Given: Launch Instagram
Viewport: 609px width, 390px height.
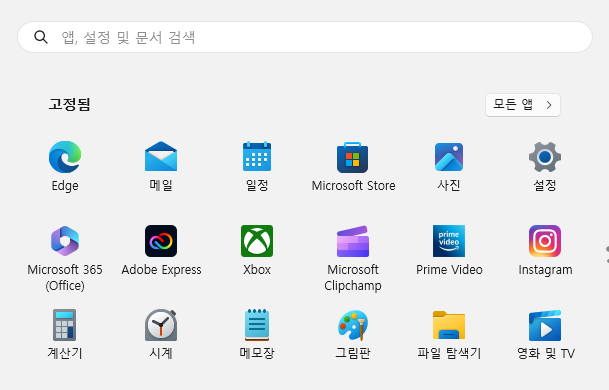Looking at the screenshot, I should (x=545, y=241).
